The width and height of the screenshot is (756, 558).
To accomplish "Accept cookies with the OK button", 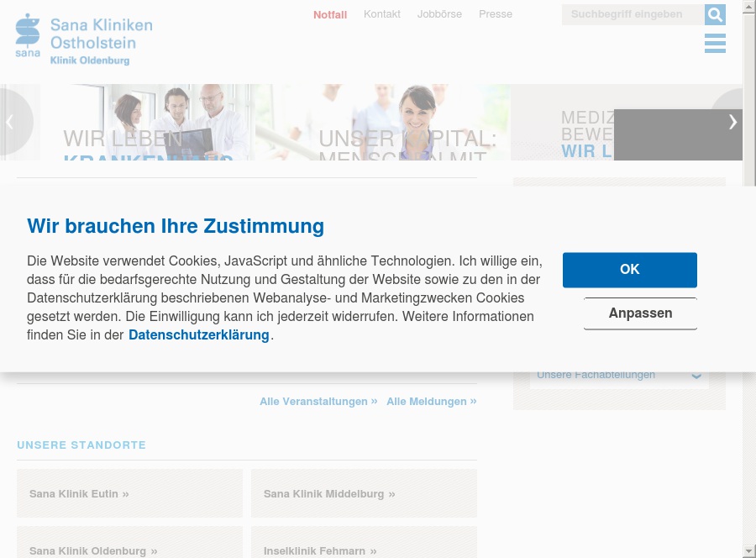I will point(629,270).
